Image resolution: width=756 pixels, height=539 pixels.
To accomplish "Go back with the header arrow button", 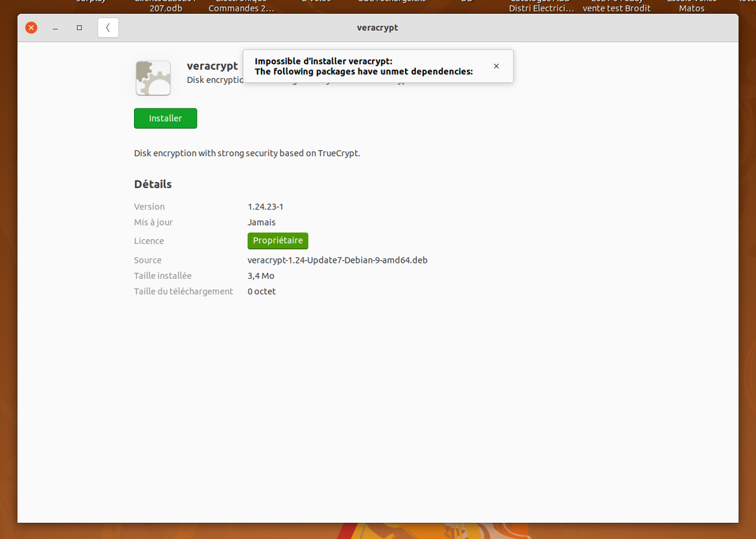I will (108, 28).
